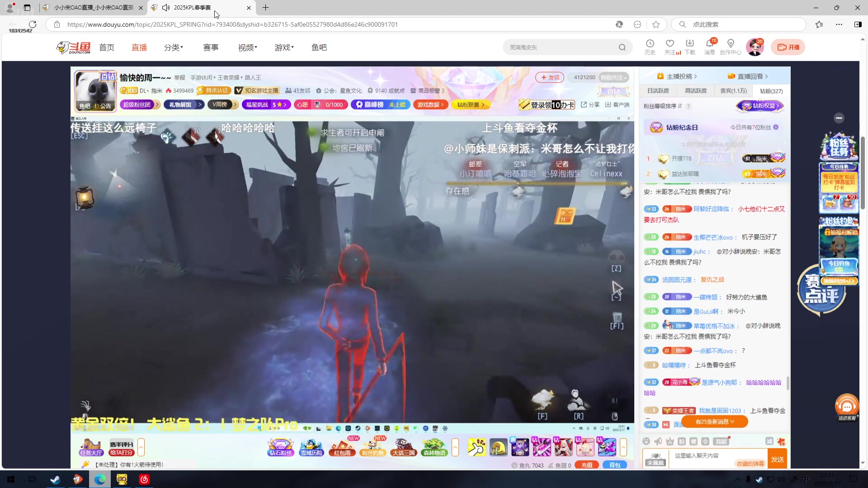Click the 开播 start streaming button
This screenshot has width=868, height=488.
(x=788, y=47)
